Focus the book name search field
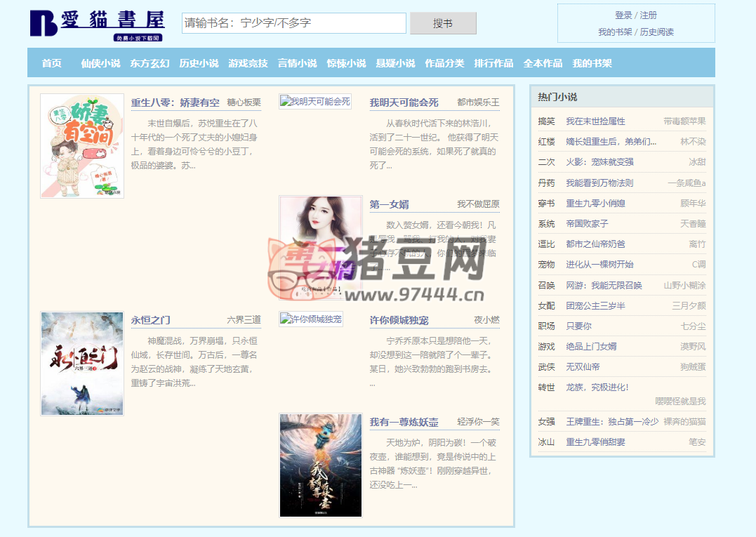This screenshot has width=756, height=537. 293,23
